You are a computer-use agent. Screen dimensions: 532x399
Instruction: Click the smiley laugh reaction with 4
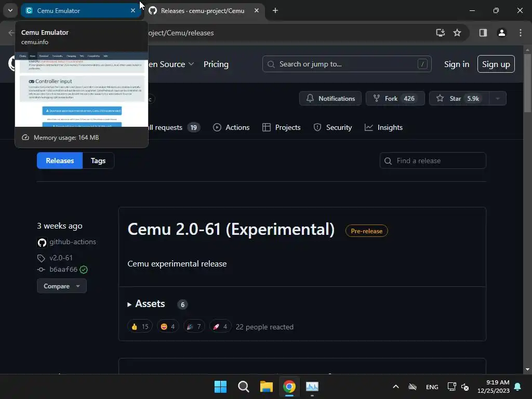coord(168,327)
